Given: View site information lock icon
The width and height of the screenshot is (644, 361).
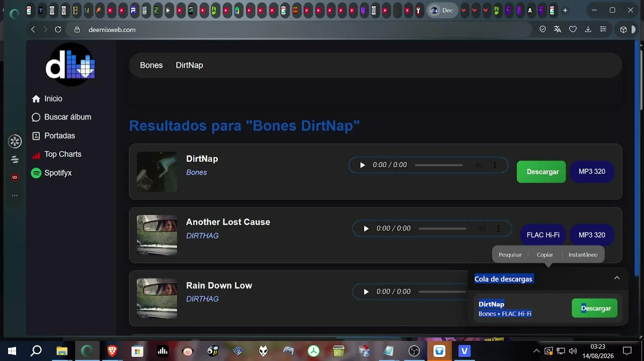Looking at the screenshot, I should (77, 30).
